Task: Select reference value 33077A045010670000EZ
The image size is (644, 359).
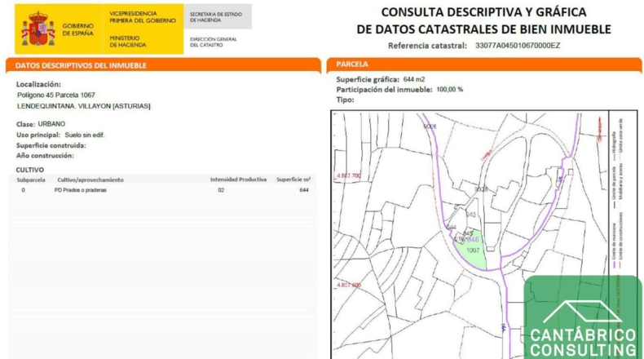Action: point(518,46)
